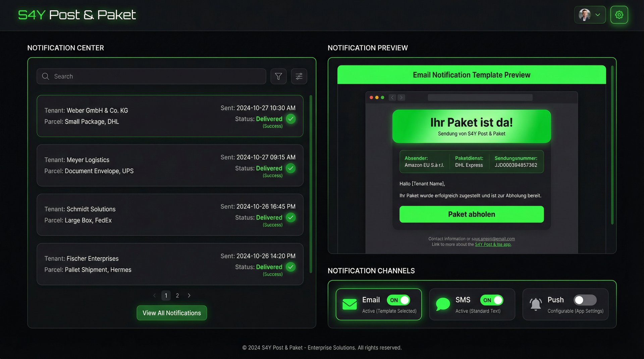Toggle the Email channel off
The width and height of the screenshot is (644, 359).
coord(398,300)
